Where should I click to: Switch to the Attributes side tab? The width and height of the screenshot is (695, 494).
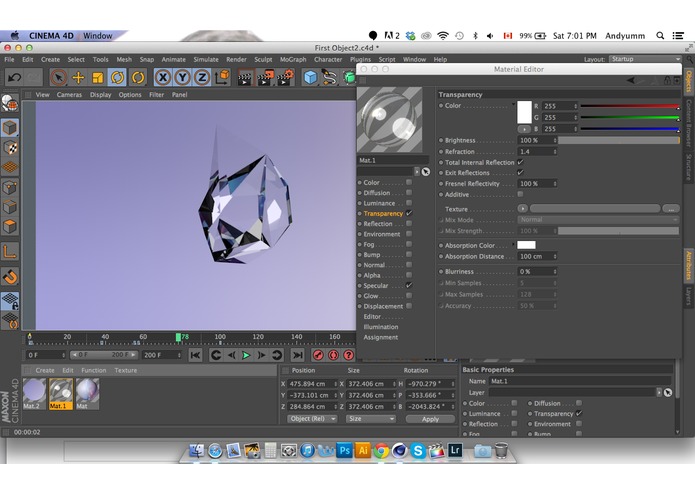coord(688,265)
